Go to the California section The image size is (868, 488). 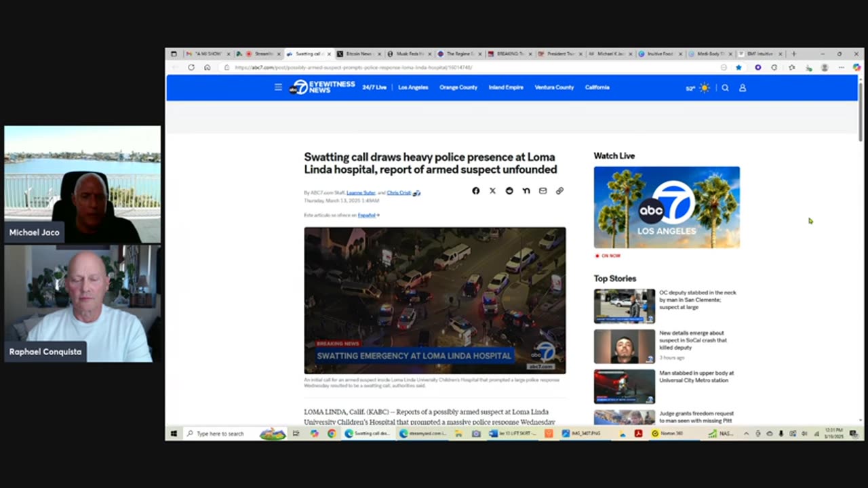pyautogui.click(x=597, y=87)
